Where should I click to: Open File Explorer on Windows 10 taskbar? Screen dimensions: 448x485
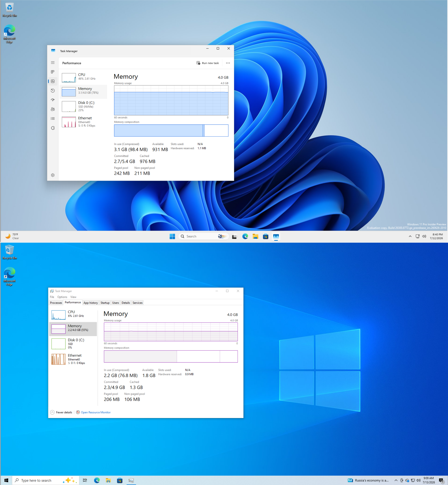(x=108, y=480)
